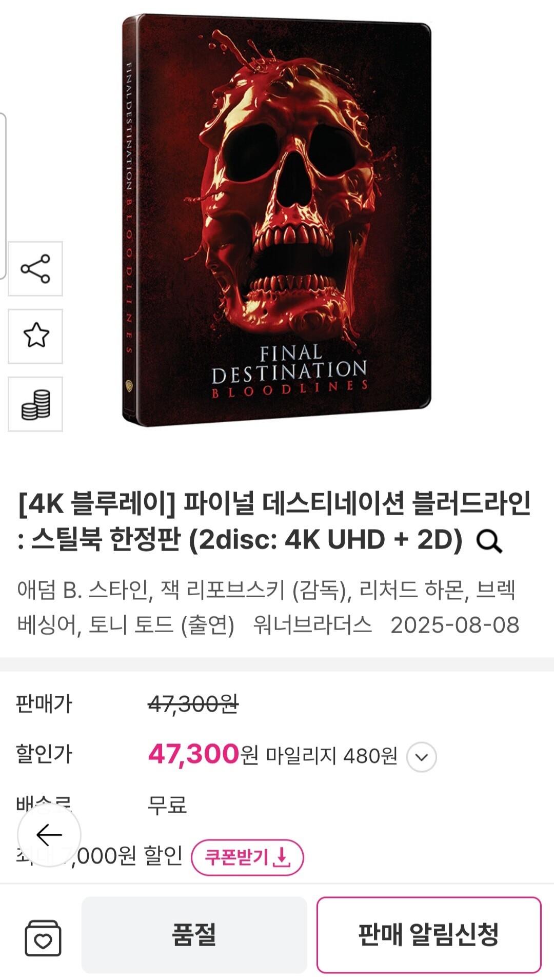Add the product to favorites with the star icon

pos(35,336)
